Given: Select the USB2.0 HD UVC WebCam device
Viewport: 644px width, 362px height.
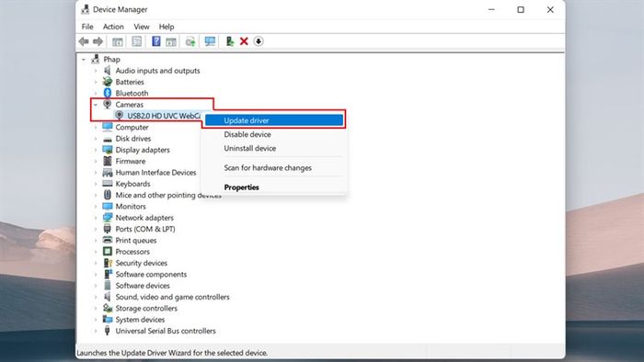Looking at the screenshot, I should coord(164,116).
